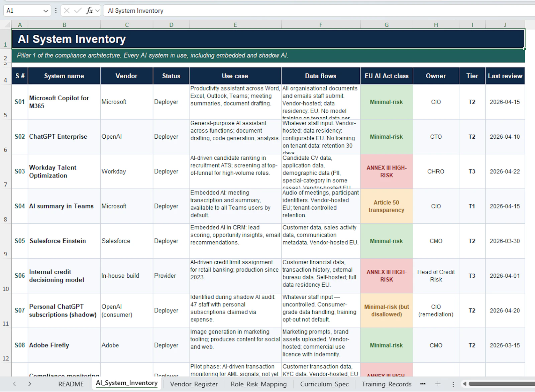Click the AI System Inventory title cell
This screenshot has height=392, width=535.
tap(268, 39)
